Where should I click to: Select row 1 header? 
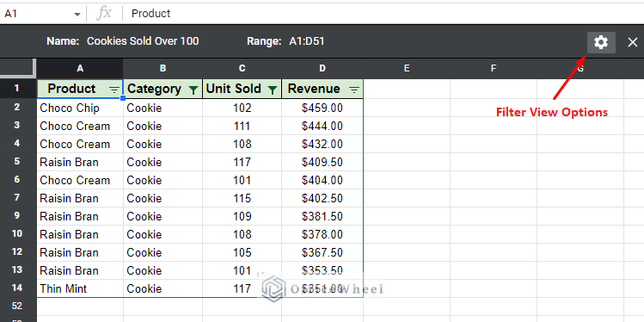[x=17, y=89]
